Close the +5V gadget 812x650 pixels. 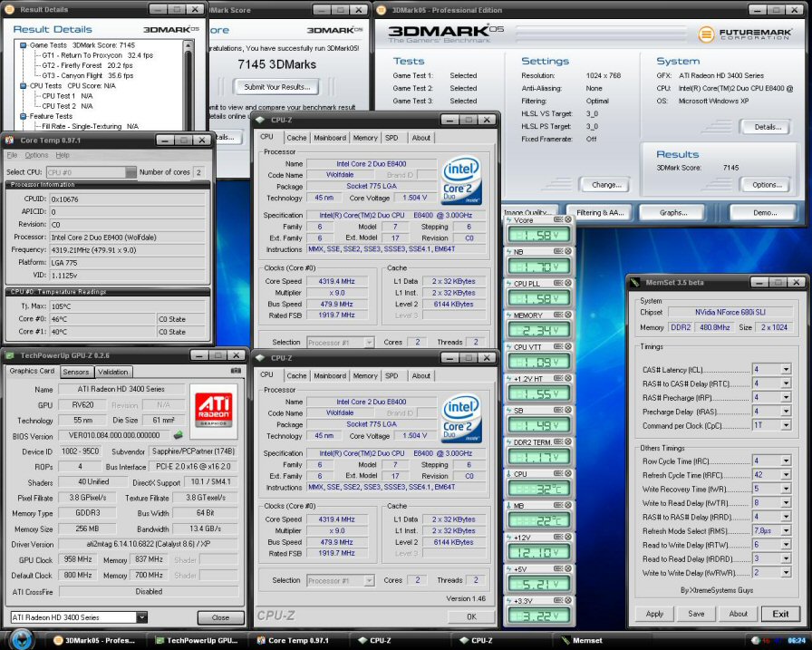click(x=568, y=568)
